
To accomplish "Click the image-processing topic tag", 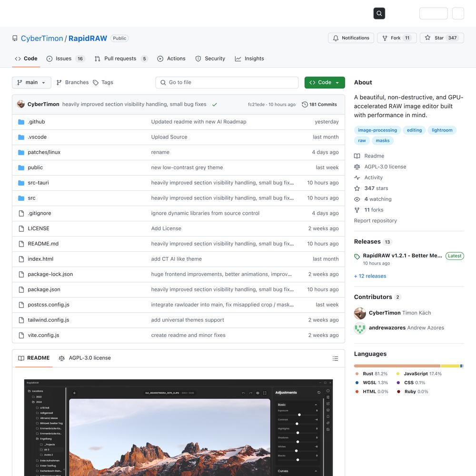I will pyautogui.click(x=377, y=130).
